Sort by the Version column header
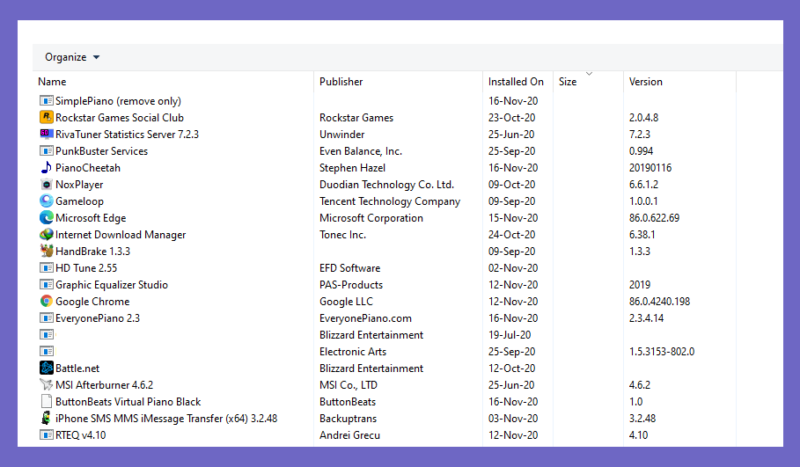 [x=645, y=82]
